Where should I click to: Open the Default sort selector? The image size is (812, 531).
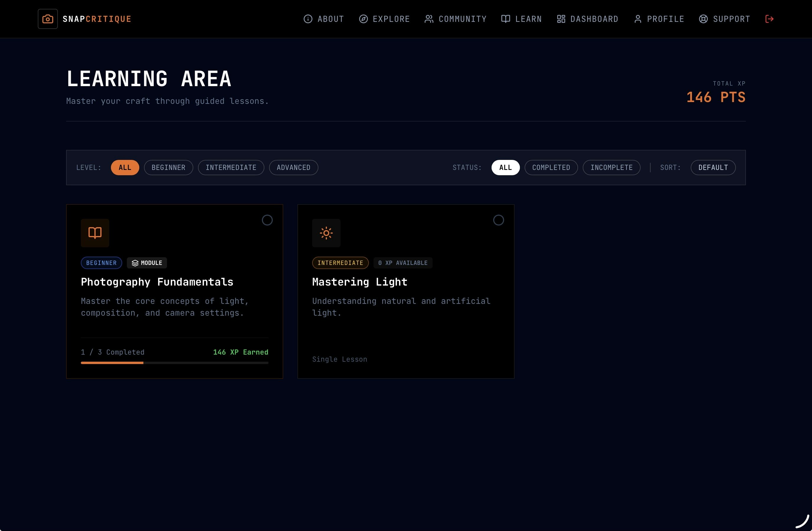point(713,168)
